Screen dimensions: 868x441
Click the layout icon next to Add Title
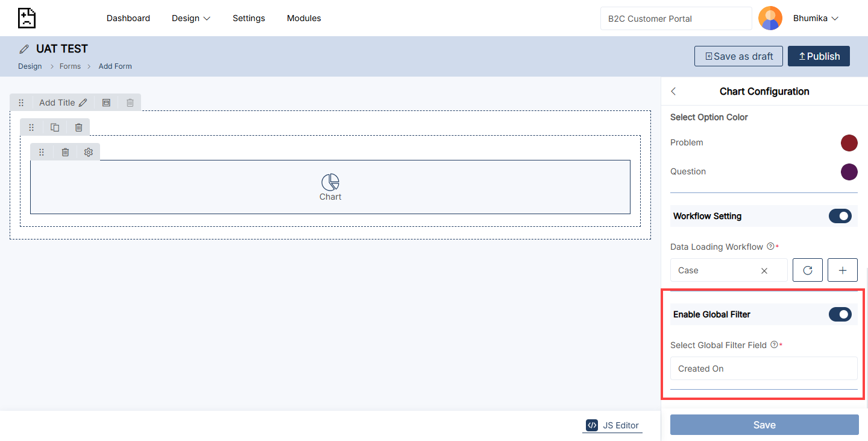(x=106, y=103)
